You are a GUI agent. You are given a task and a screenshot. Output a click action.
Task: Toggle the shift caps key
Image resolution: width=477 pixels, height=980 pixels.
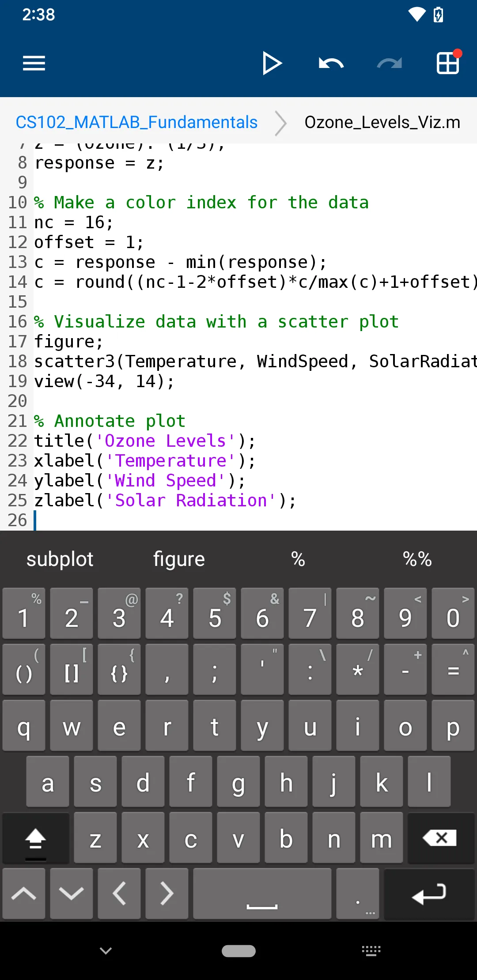pyautogui.click(x=36, y=838)
